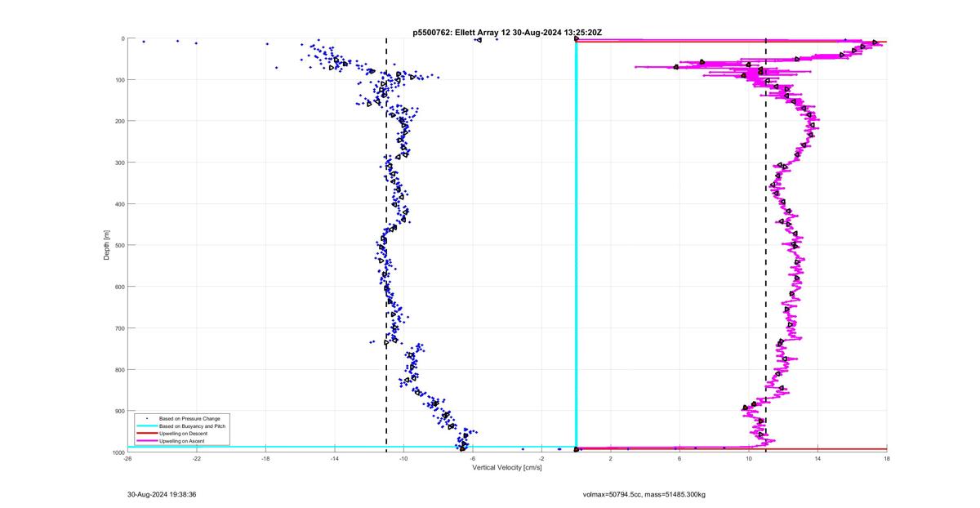
Task: Click the x-axis tick label '-18'
Action: pos(265,458)
